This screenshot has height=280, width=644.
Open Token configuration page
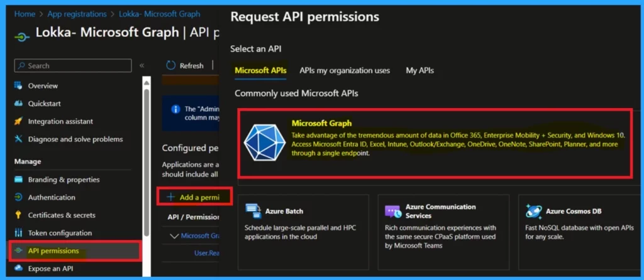coord(60,233)
